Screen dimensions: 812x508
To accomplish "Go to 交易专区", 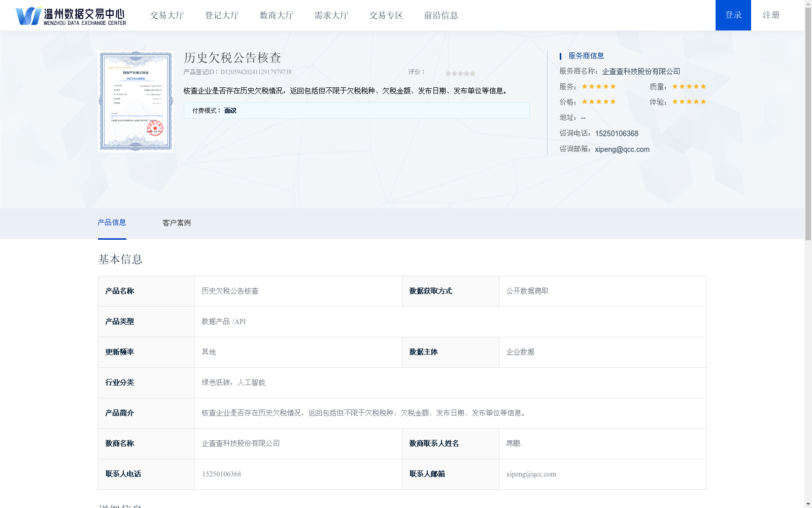I will (386, 15).
